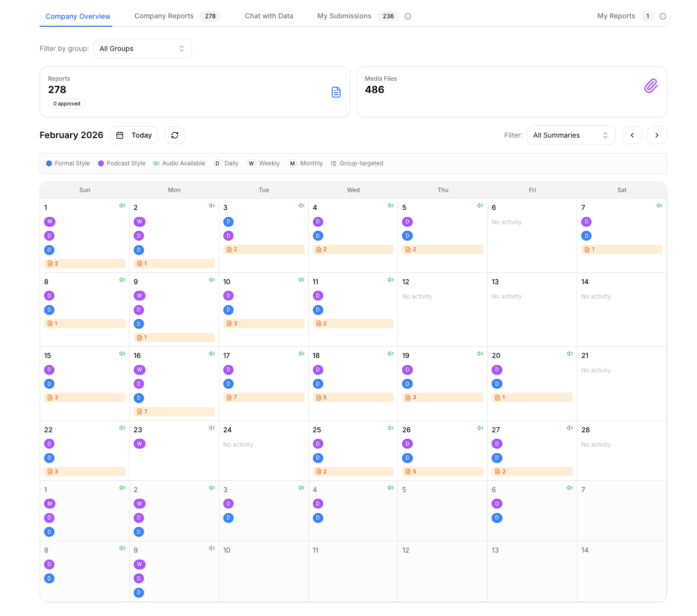
Task: Open the 7 reports bar on February 16
Action: click(174, 411)
